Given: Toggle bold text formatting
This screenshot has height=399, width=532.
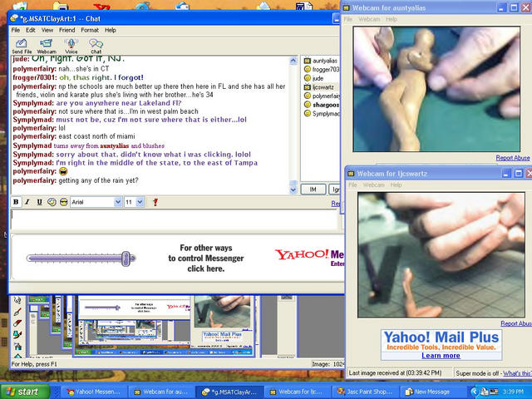Looking at the screenshot, I should click(x=16, y=202).
